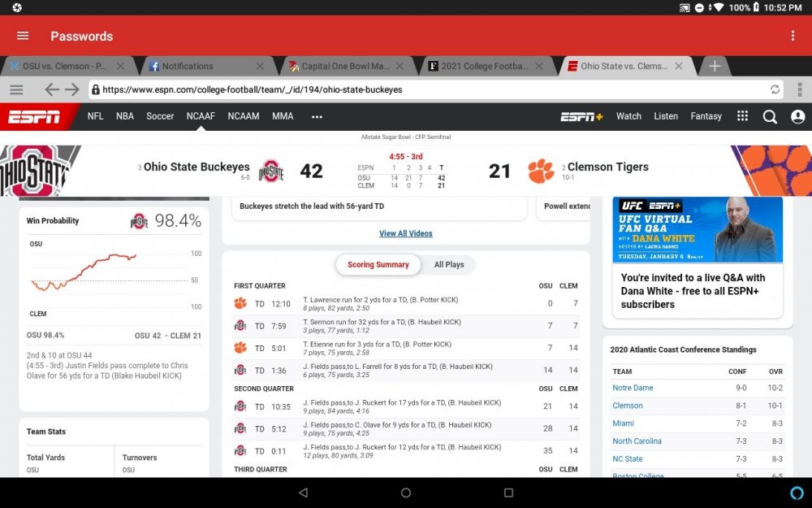Click the Clemson paw logo in scoreboard

point(541,171)
